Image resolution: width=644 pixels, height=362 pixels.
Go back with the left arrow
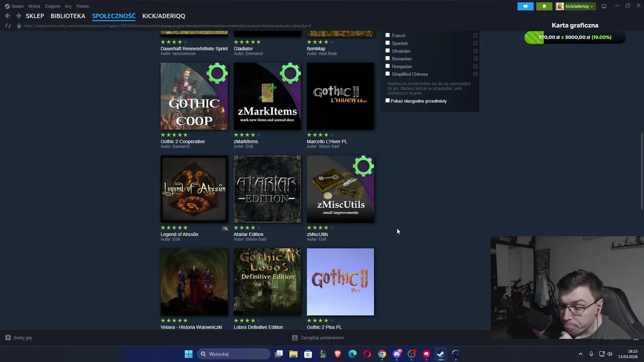click(x=8, y=16)
